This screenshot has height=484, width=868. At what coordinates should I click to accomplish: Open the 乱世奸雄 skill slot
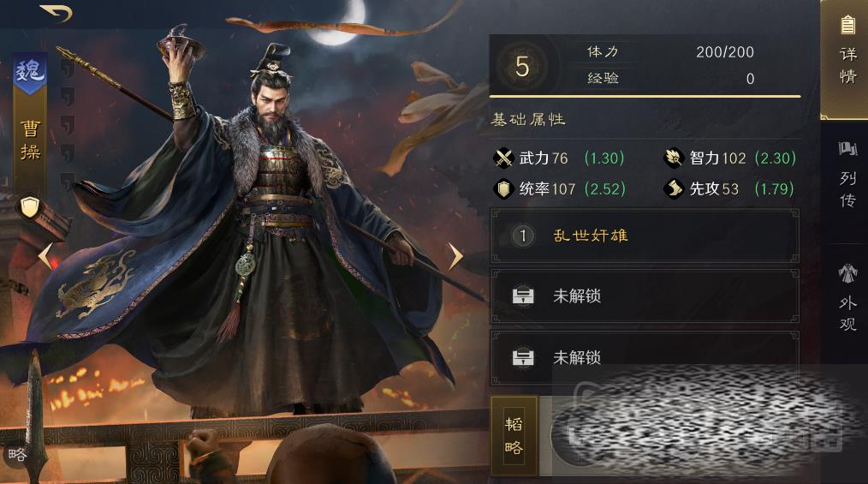[x=645, y=236]
